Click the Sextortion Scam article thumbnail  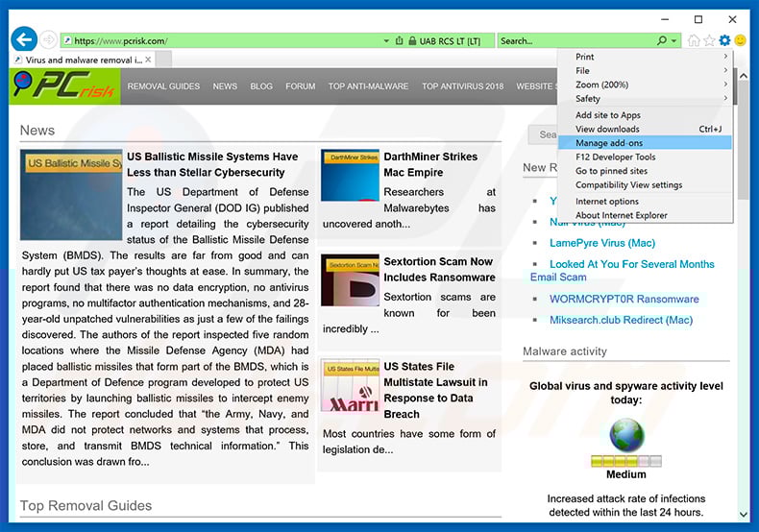tap(350, 280)
